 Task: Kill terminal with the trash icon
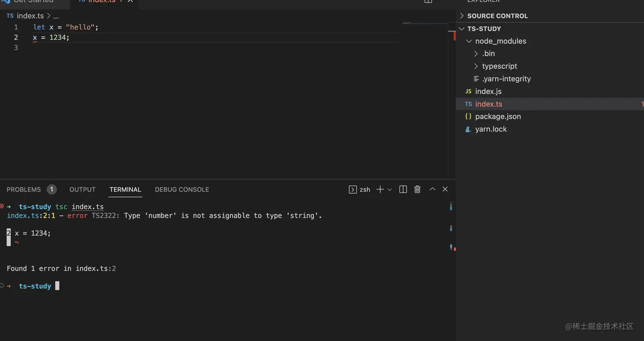pos(417,189)
